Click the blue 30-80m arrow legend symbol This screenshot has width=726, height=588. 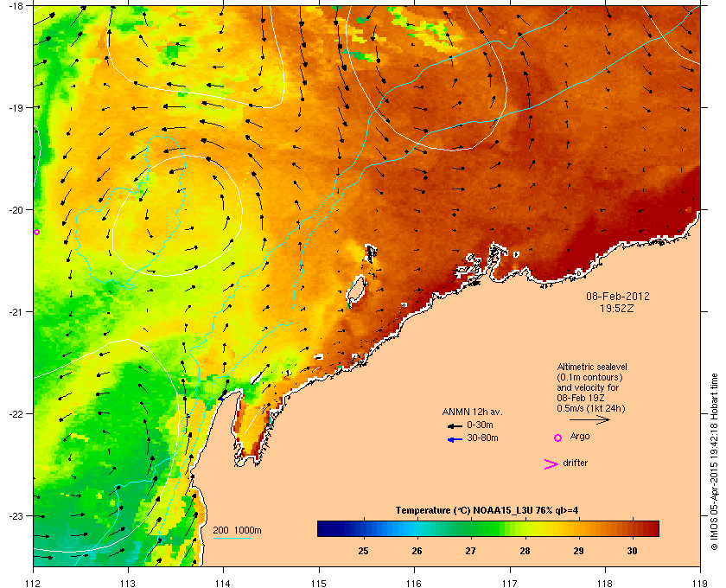click(x=455, y=439)
